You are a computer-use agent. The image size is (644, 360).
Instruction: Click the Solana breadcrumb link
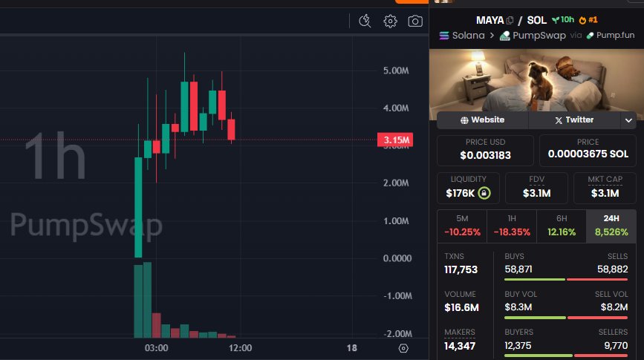(468, 36)
